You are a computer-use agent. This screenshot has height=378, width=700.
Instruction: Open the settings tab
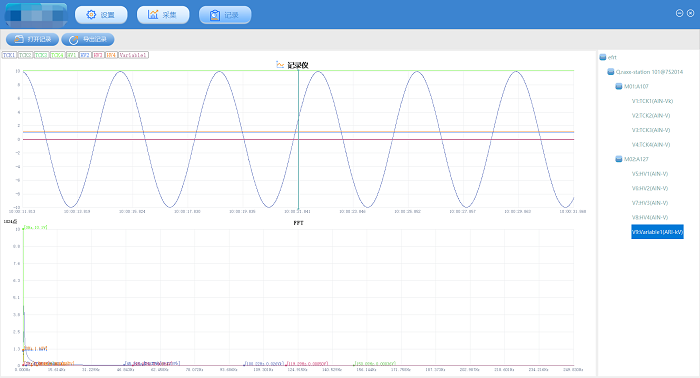(101, 15)
